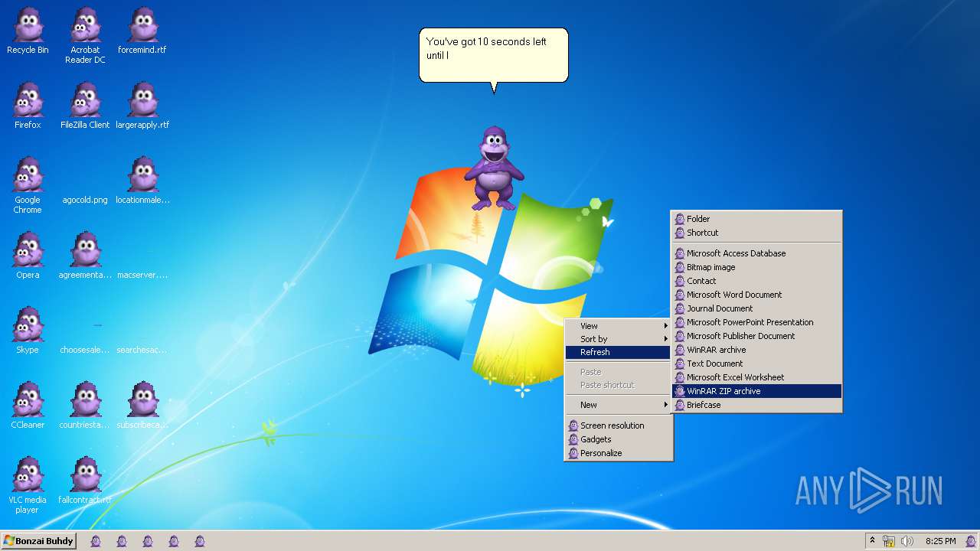Expand the Sort by submenu
The width and height of the screenshot is (980, 551).
pos(619,339)
